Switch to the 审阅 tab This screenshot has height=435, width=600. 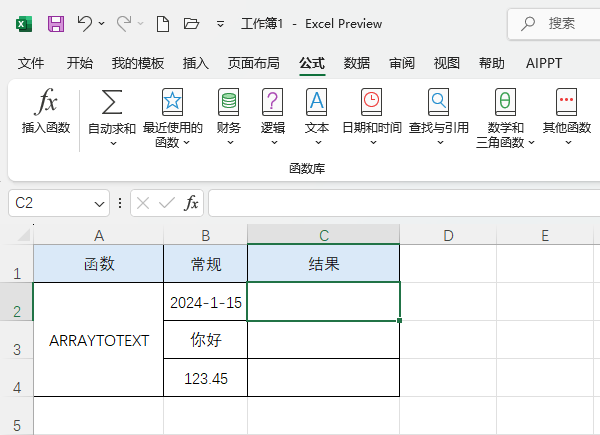(x=402, y=63)
